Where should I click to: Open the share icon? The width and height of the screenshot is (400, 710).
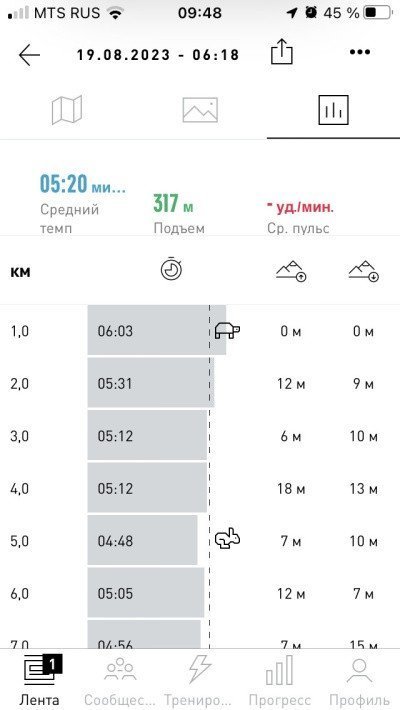click(282, 51)
